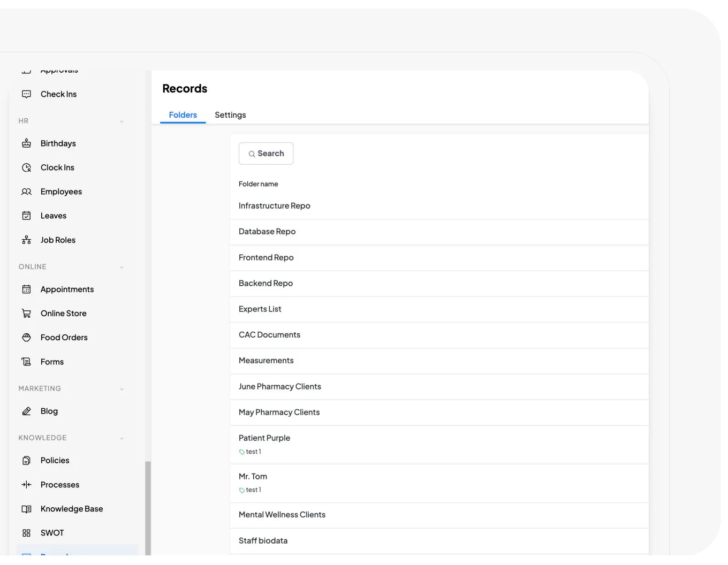Open June Pharmacy Clients folder
Image resolution: width=728 pixels, height=565 pixels.
coord(439,386)
